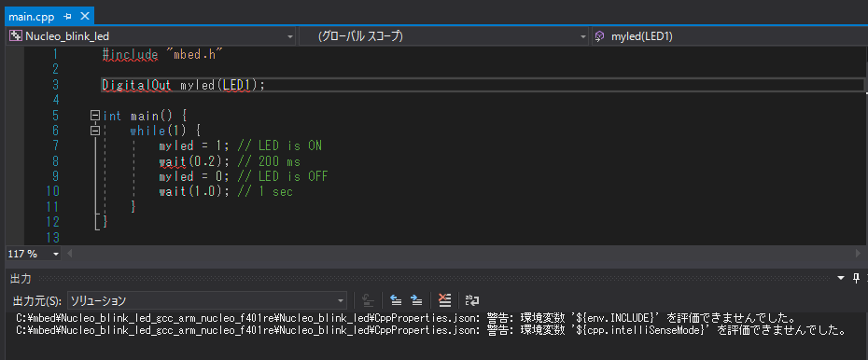868x360 pixels.
Task: Click line number 13 in the gutter
Action: (52, 238)
